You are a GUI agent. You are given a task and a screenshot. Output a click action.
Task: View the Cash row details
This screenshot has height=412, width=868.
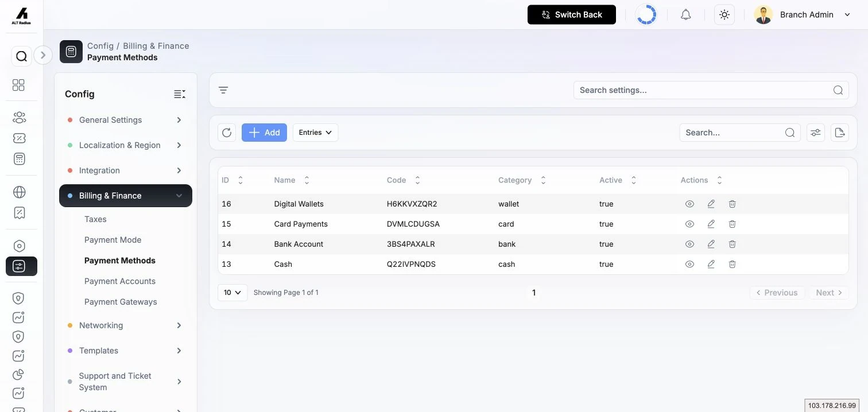690,264
